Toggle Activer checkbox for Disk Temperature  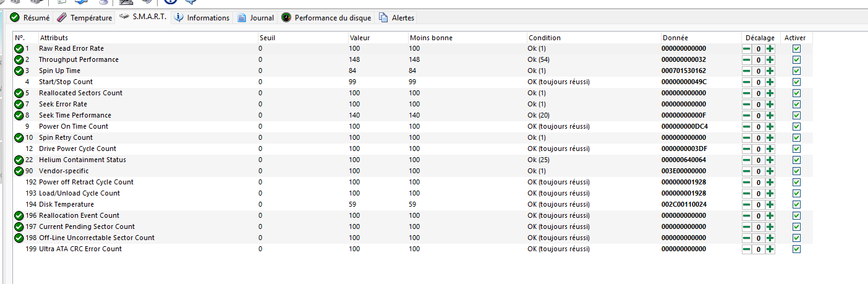(796, 205)
